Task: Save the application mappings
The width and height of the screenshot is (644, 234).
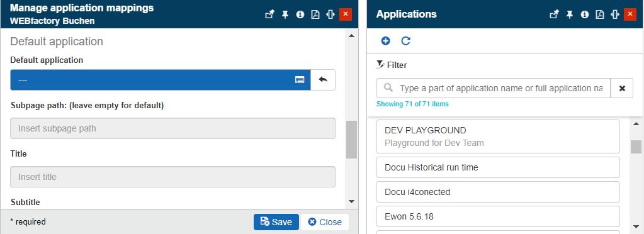Action: 276,222
